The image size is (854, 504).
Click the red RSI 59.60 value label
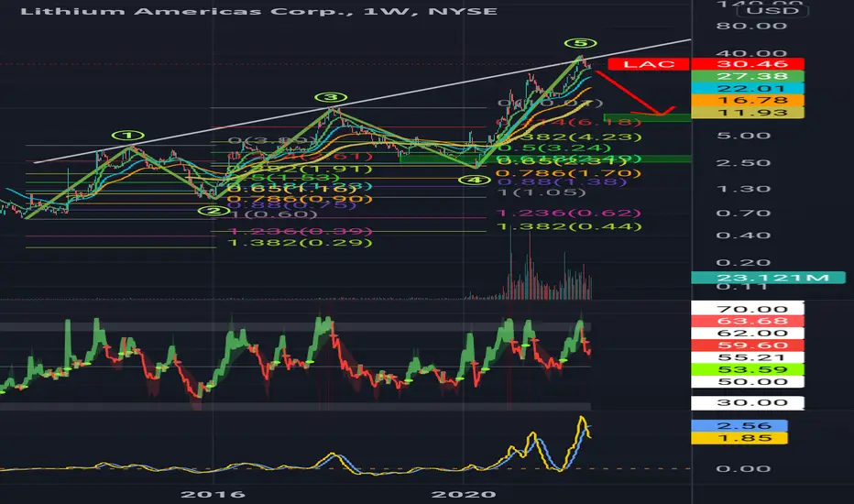click(748, 345)
